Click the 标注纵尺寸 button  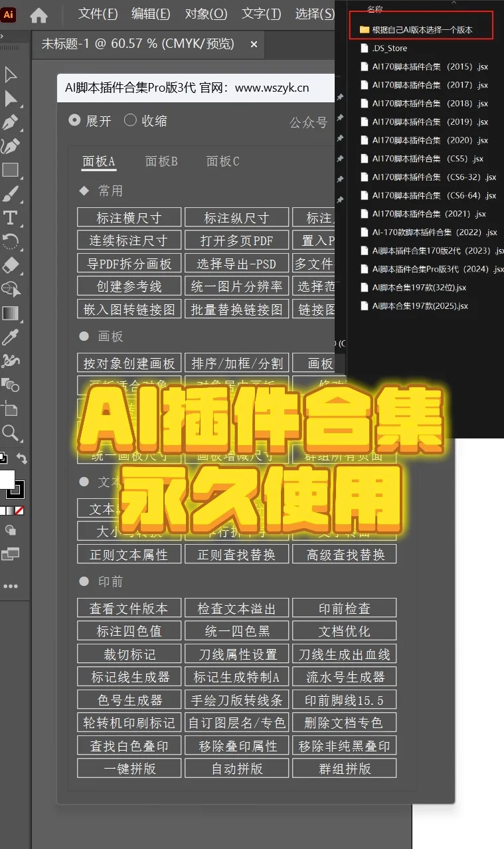click(x=236, y=217)
